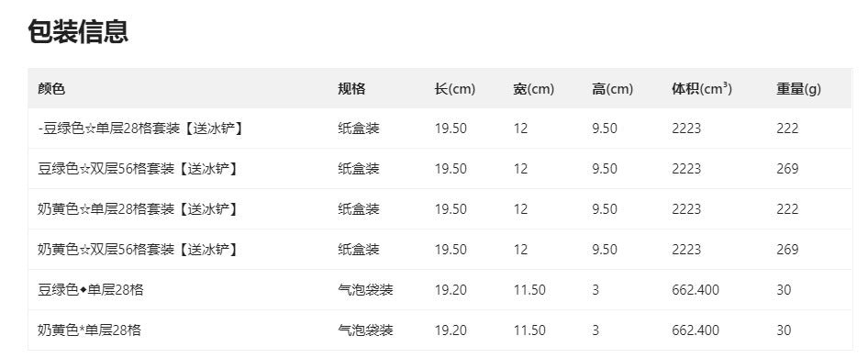Click the 高(cm) column header
Image resolution: width=868 pixels, height=358 pixels.
612,89
